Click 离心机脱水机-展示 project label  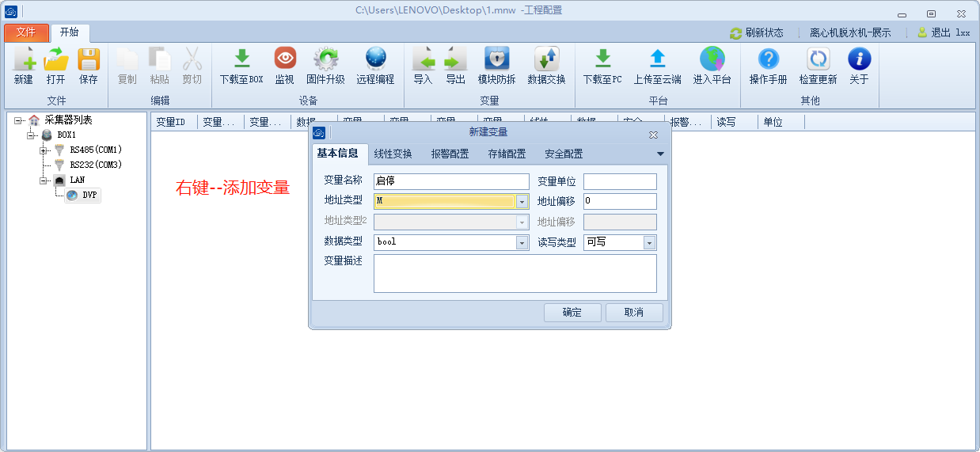850,33
